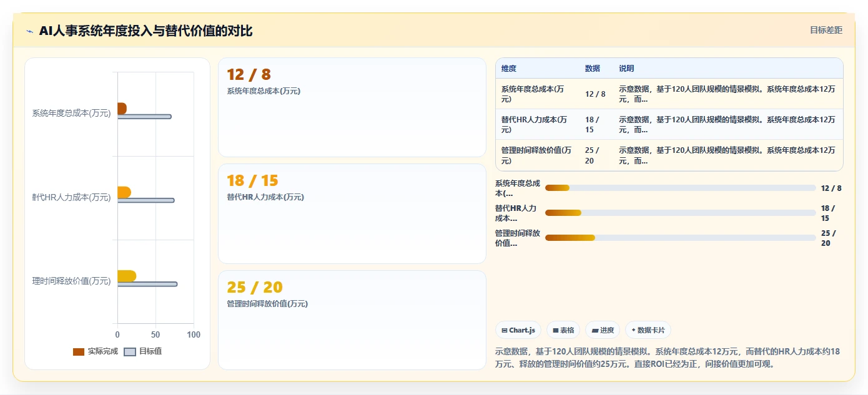Open the 25 / 20 data card
Viewport: 868px width, 395px height.
pyautogui.click(x=352, y=320)
